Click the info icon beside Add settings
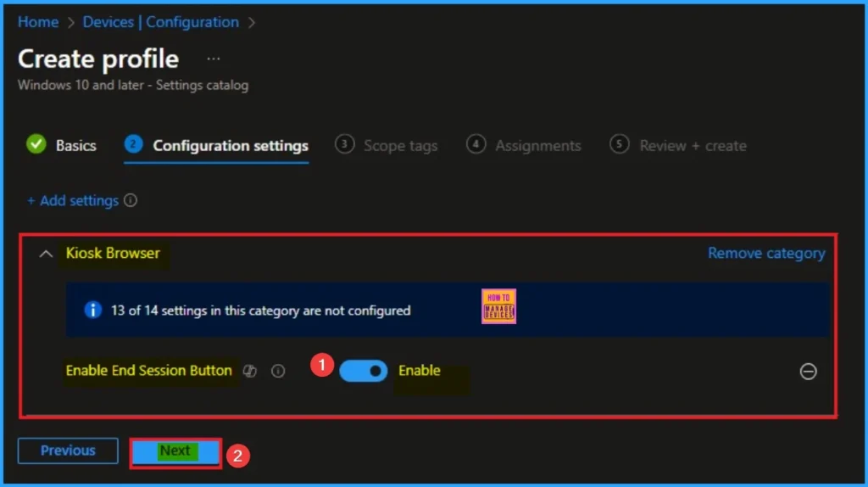868x487 pixels. [131, 201]
